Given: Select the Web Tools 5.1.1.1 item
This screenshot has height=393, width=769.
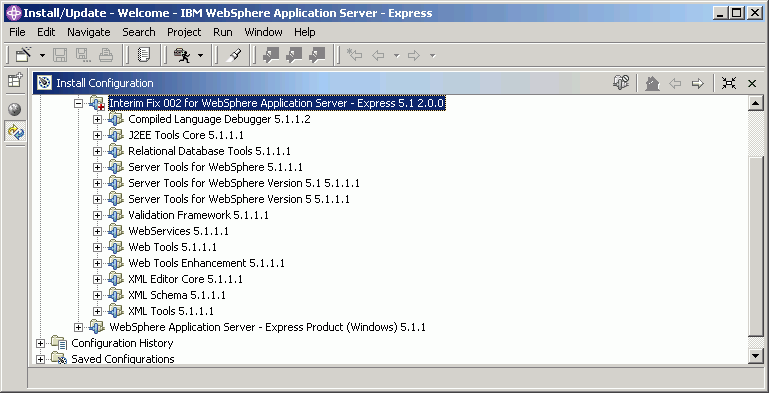Looking at the screenshot, I should coord(172,247).
